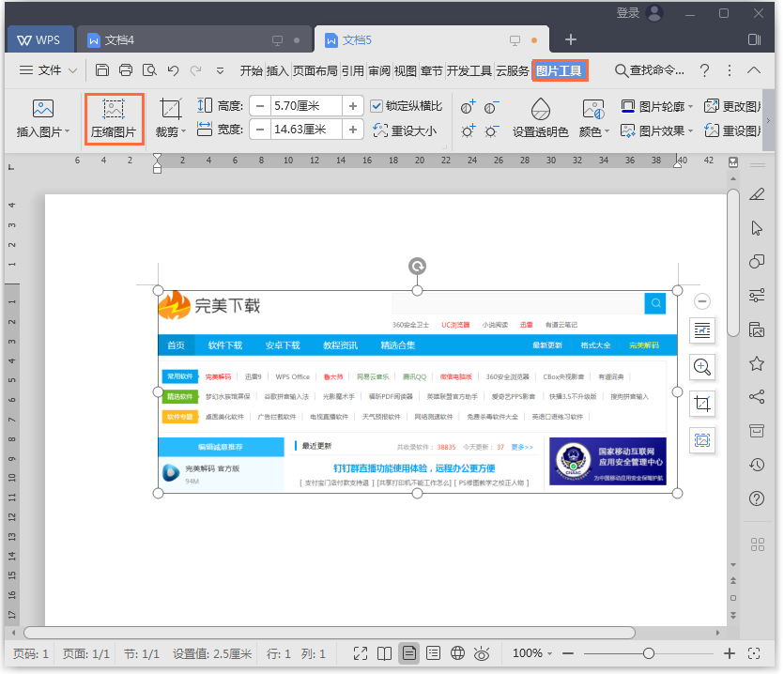
Task: Click the height value field 5.70厘米
Action: point(306,106)
